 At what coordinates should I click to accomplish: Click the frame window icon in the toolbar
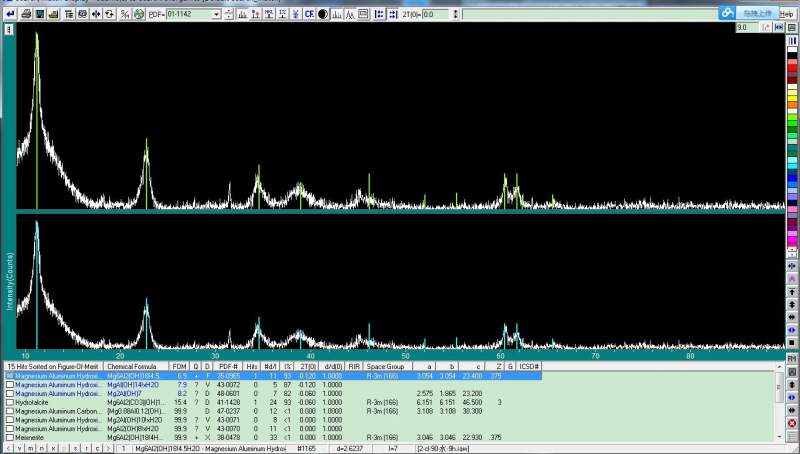tap(363, 14)
